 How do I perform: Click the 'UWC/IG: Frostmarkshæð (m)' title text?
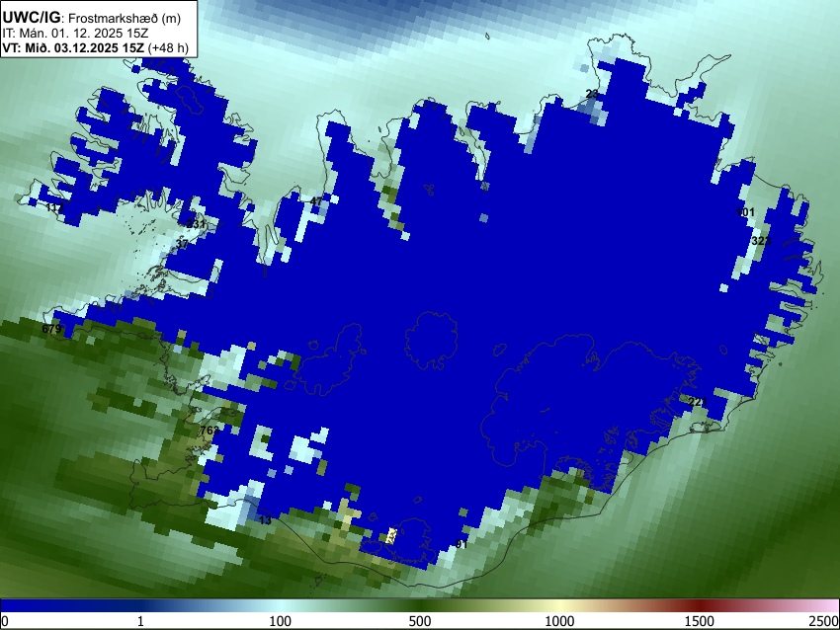(x=92, y=18)
